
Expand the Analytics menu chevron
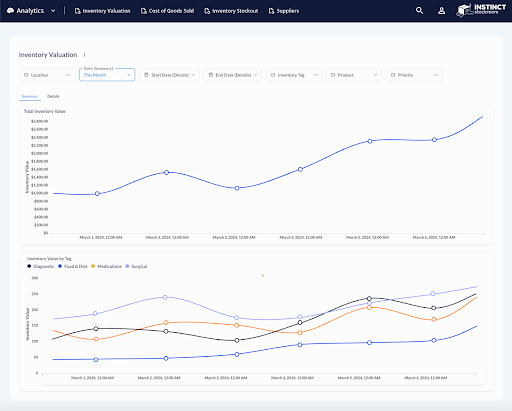pos(53,11)
